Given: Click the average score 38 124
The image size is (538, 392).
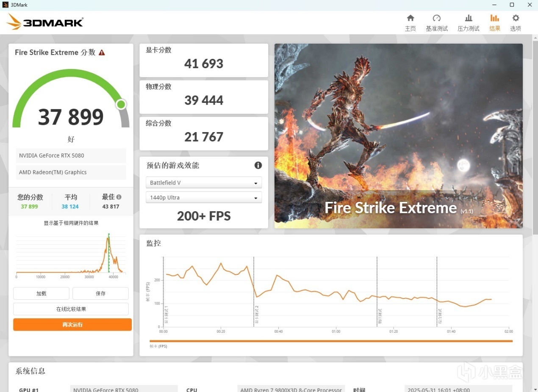Looking at the screenshot, I should (x=70, y=207).
